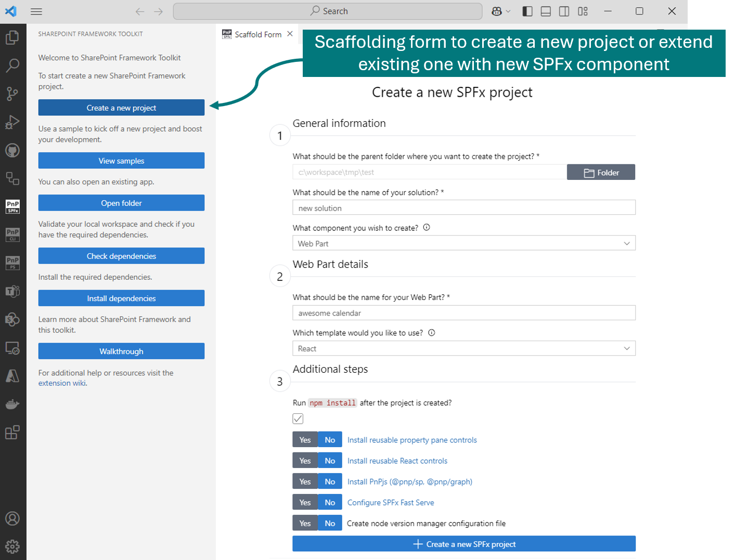The width and height of the screenshot is (748, 560).
Task: Go forward with the right arrow
Action: pyautogui.click(x=159, y=11)
